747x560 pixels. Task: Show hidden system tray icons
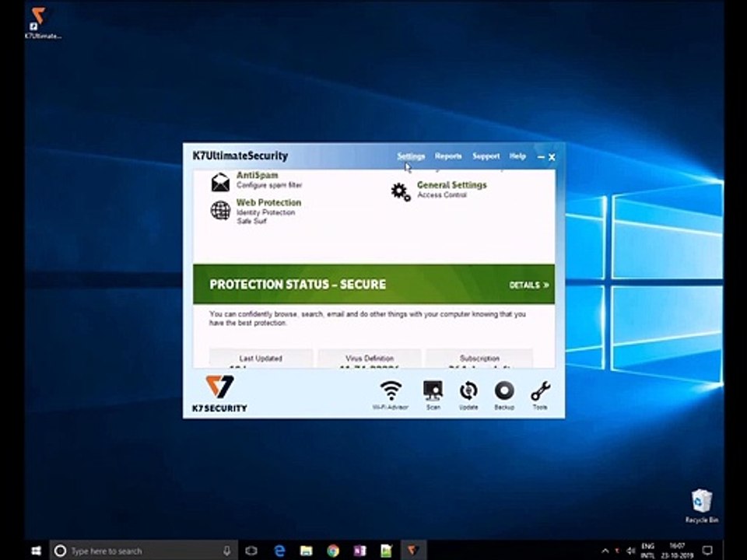[605, 551]
